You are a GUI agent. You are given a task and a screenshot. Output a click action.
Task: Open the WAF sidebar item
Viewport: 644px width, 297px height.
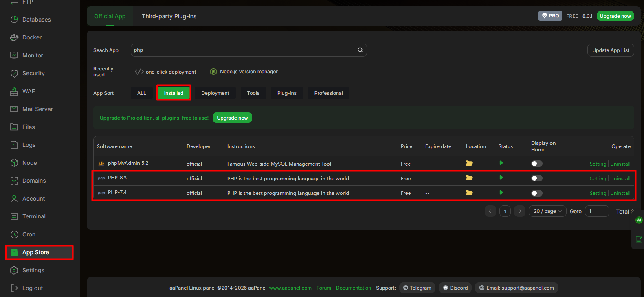click(x=29, y=91)
